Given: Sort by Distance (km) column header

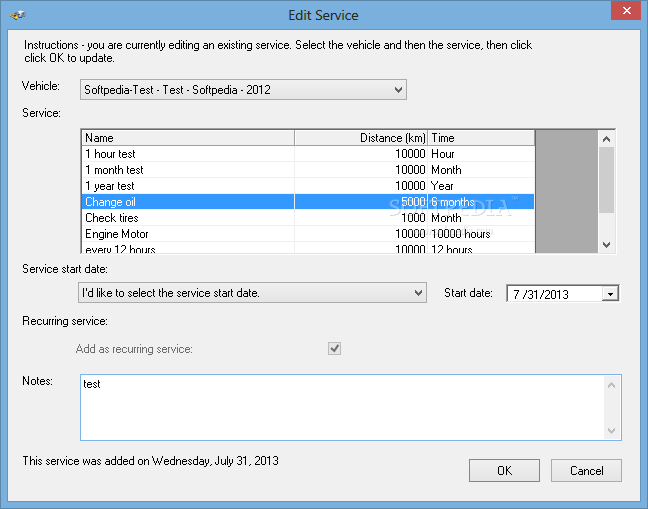Looking at the screenshot, I should (361, 138).
